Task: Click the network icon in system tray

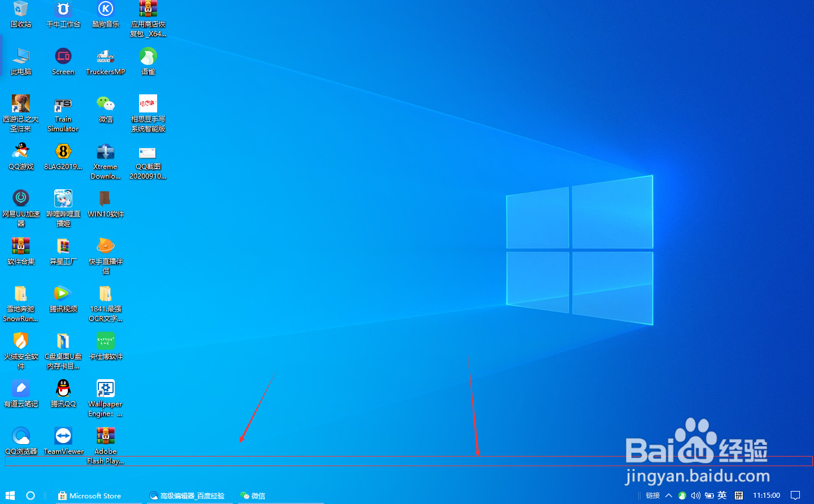Action: click(682, 496)
